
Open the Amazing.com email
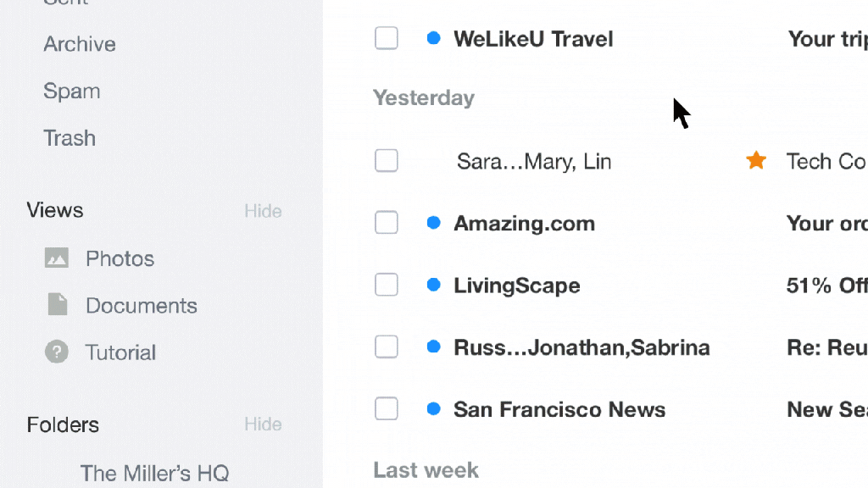click(x=620, y=223)
